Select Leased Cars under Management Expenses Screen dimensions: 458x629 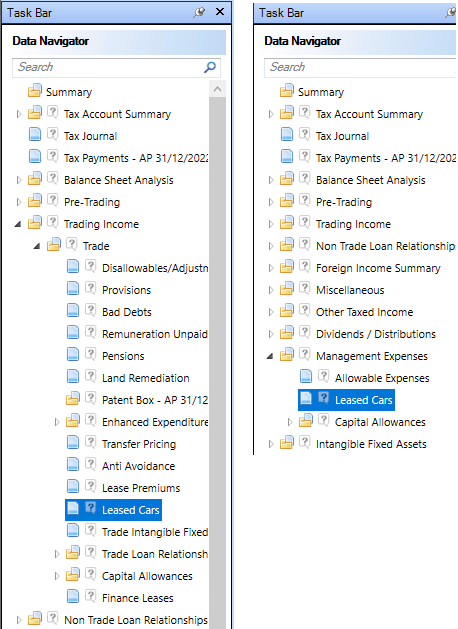click(363, 400)
